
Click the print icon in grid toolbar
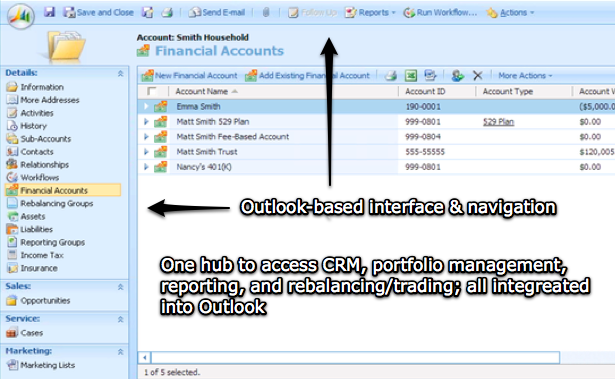[x=391, y=75]
